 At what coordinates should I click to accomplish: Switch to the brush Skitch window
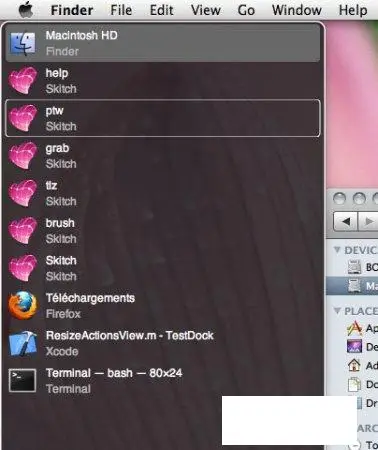point(163,231)
